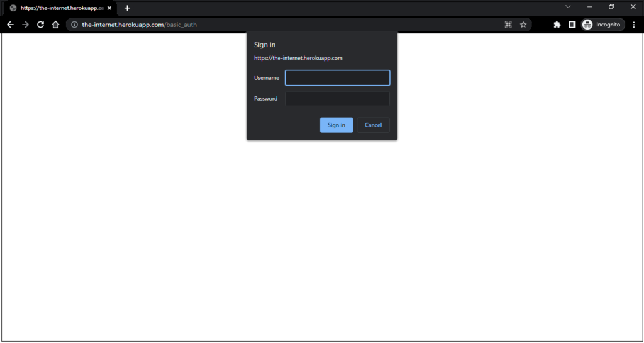
Task: Open the Incognito profile indicator
Action: [x=602, y=25]
